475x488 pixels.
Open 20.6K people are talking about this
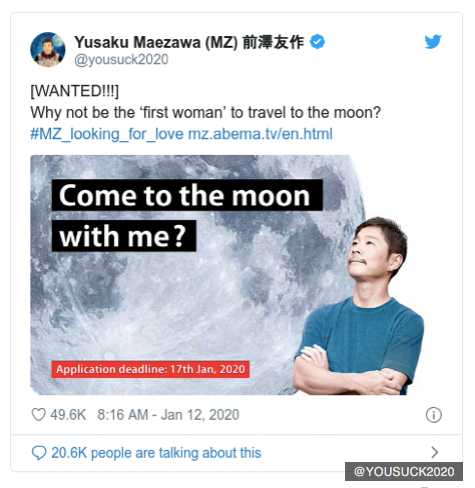click(x=156, y=453)
